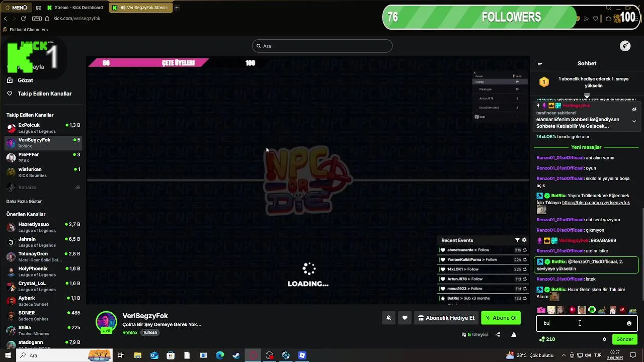Click the Turkish language tag
The image size is (644, 362).
click(150, 333)
